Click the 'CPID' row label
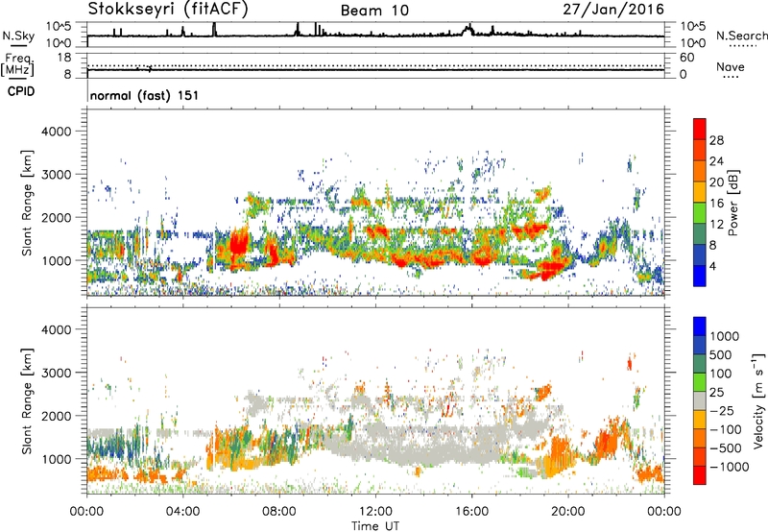This screenshot has height=532, width=768. tap(21, 91)
